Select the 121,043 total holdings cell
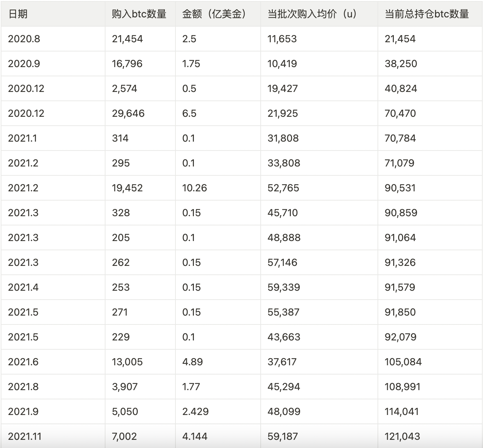Screen dimensions: 483x448 point(402,436)
